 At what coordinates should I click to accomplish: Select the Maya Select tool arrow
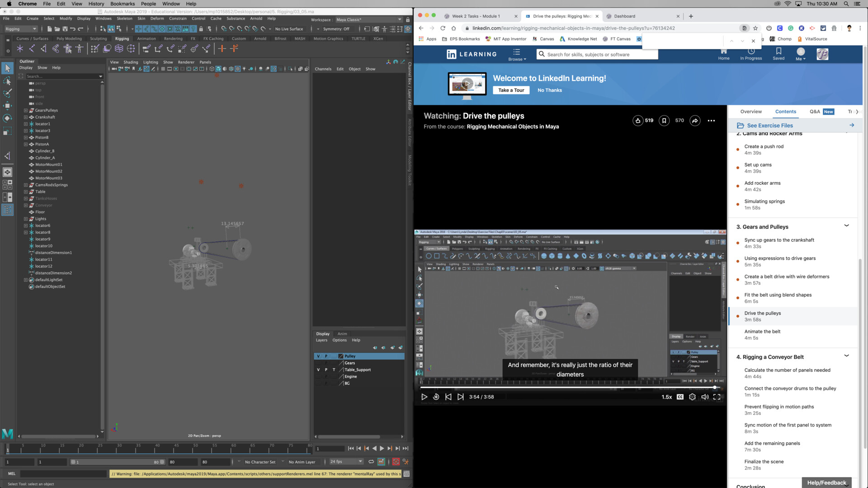7,68
